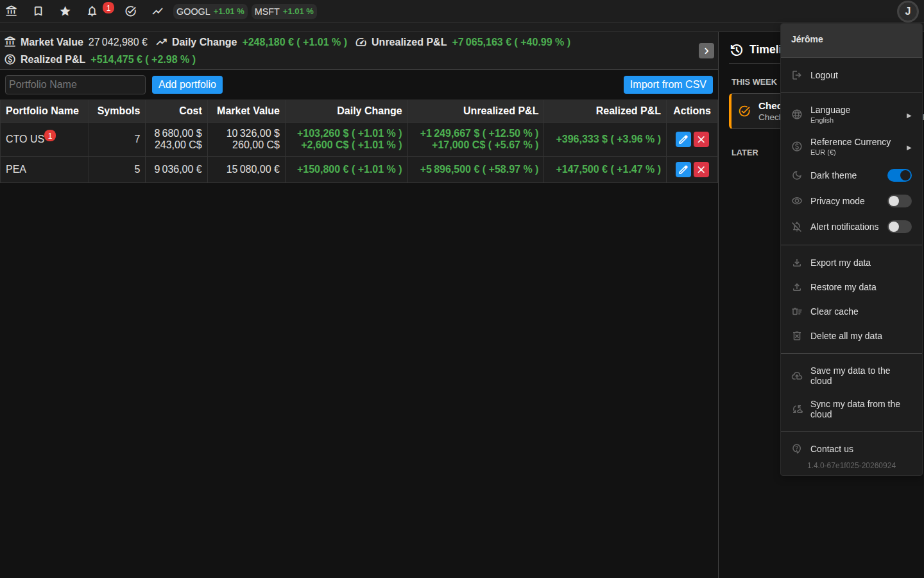Edit the PEA portfolio

683,170
